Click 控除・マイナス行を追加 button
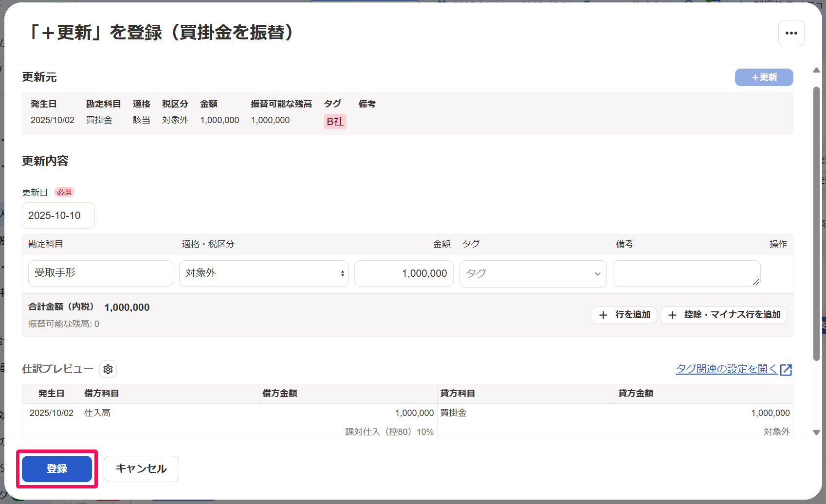 tap(723, 315)
